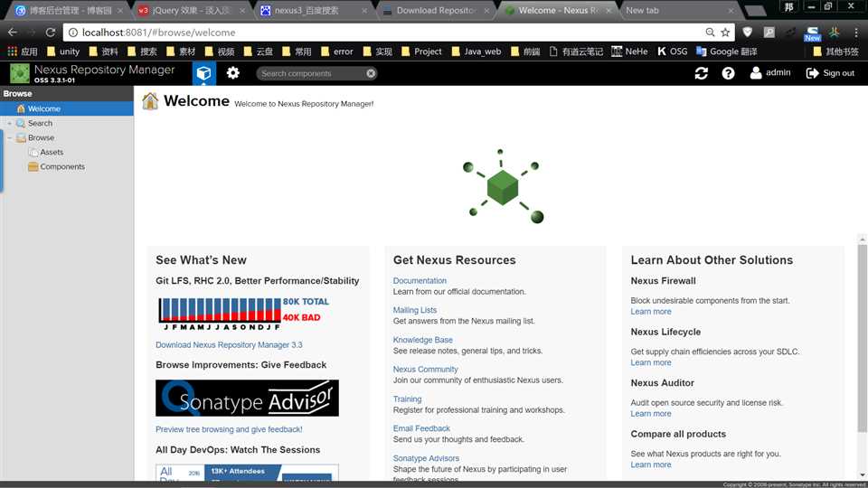Learn more about Nexus Firewall

(650, 312)
